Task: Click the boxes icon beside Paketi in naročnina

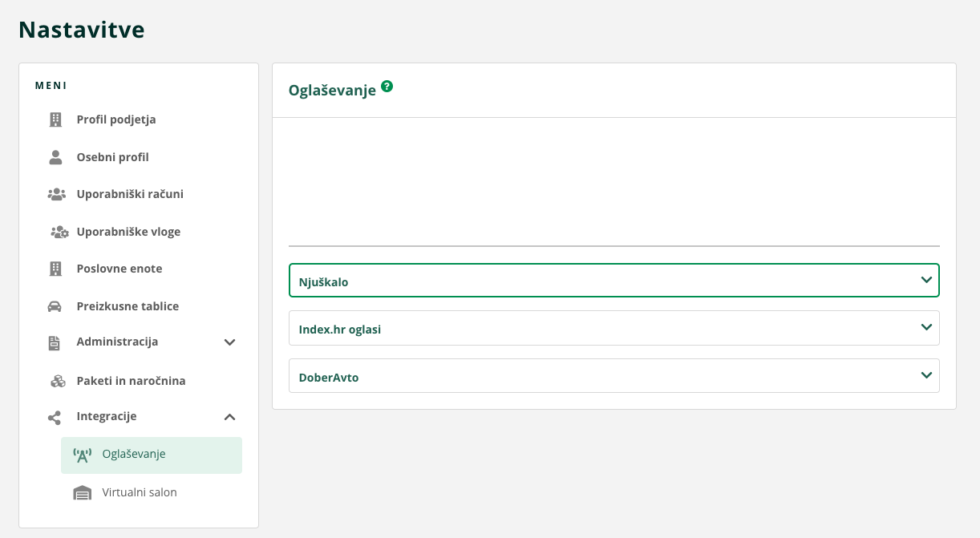Action: (x=58, y=381)
